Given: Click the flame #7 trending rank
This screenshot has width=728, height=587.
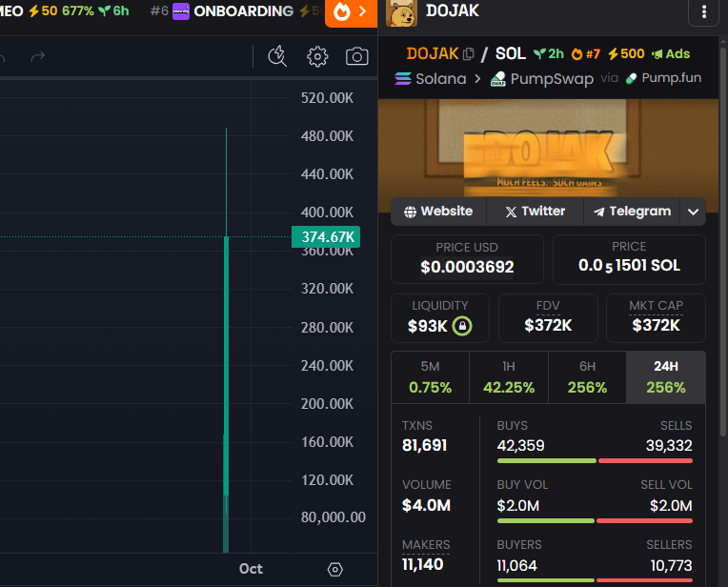Looking at the screenshot, I should 585,54.
